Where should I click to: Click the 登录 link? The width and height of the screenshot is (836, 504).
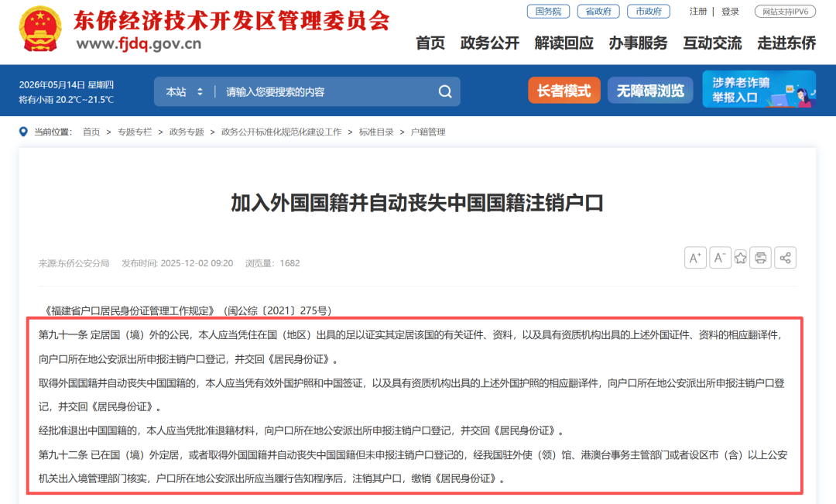point(730,11)
